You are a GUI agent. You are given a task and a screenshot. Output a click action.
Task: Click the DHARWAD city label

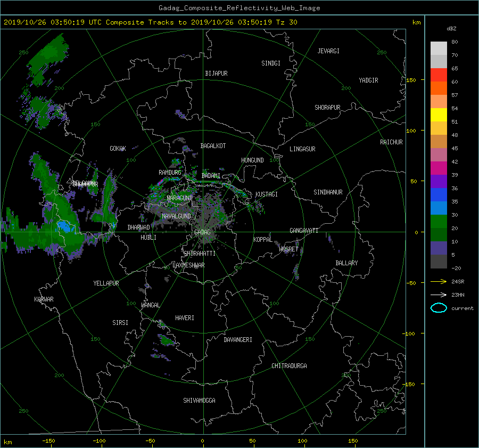point(139,227)
